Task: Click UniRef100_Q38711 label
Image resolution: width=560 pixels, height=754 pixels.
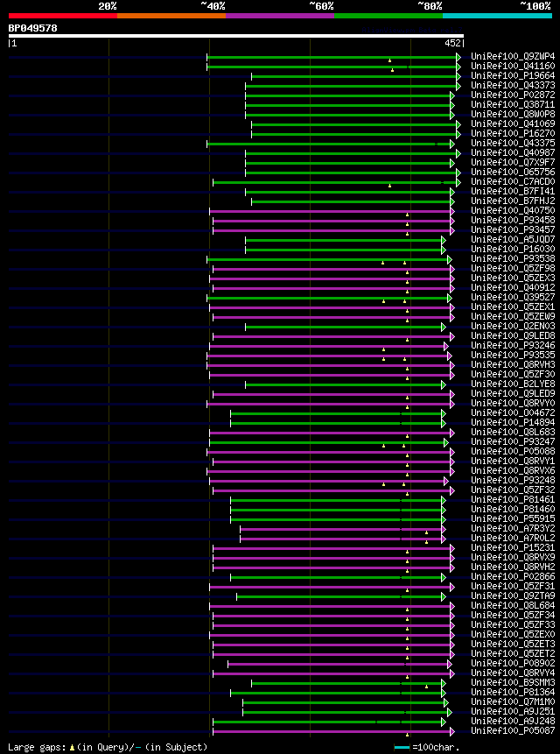Action: (x=513, y=104)
